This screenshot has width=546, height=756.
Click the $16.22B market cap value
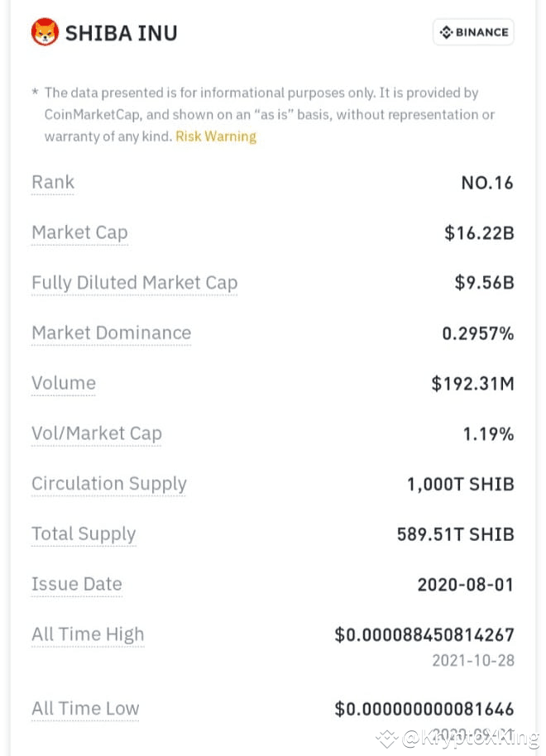click(479, 233)
